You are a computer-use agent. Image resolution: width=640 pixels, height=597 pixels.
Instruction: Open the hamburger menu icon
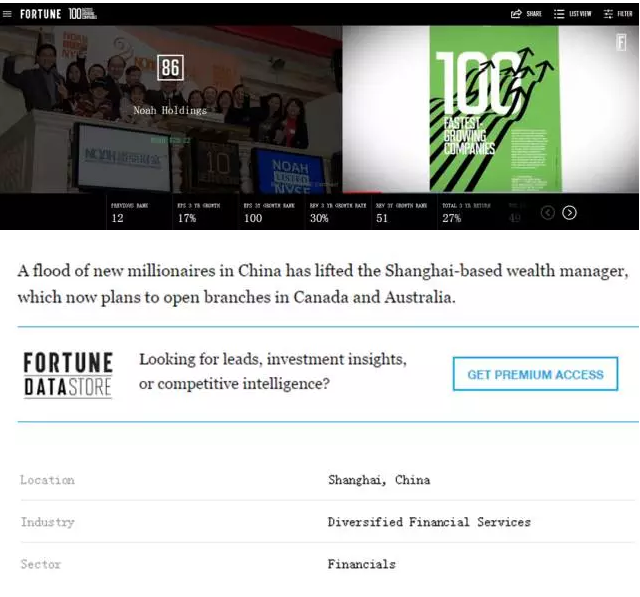pyautogui.click(x=7, y=14)
